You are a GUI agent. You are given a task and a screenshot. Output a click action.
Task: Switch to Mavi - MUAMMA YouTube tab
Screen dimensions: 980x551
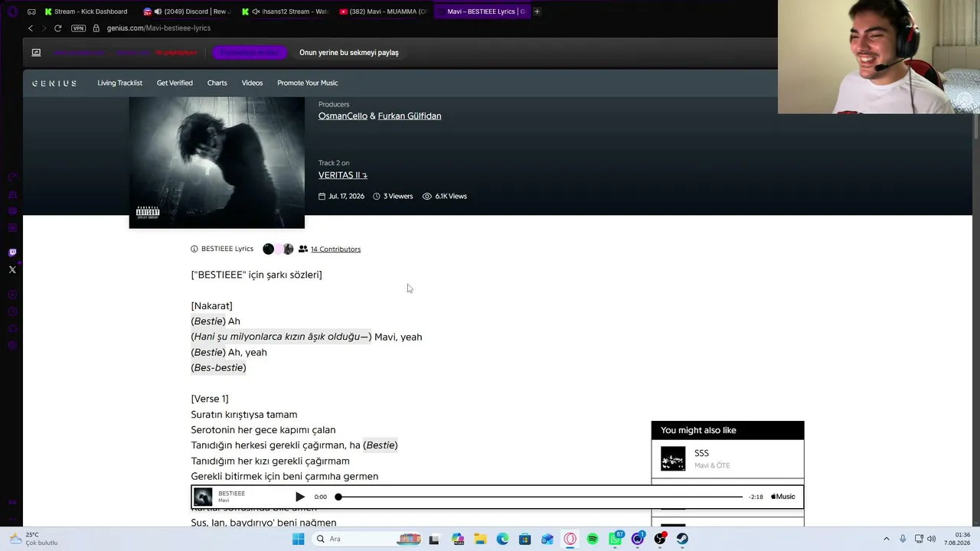tap(384, 11)
